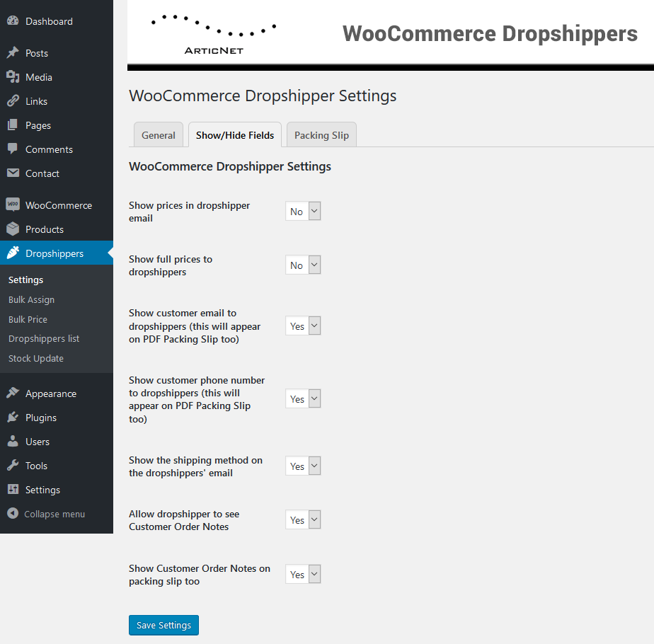Open the WooCommerce menu label

tap(59, 205)
